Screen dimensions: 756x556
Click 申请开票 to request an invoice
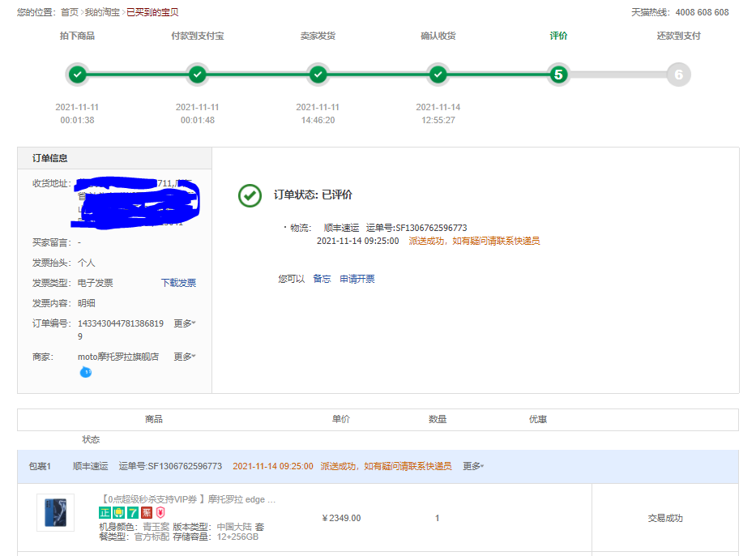click(357, 279)
